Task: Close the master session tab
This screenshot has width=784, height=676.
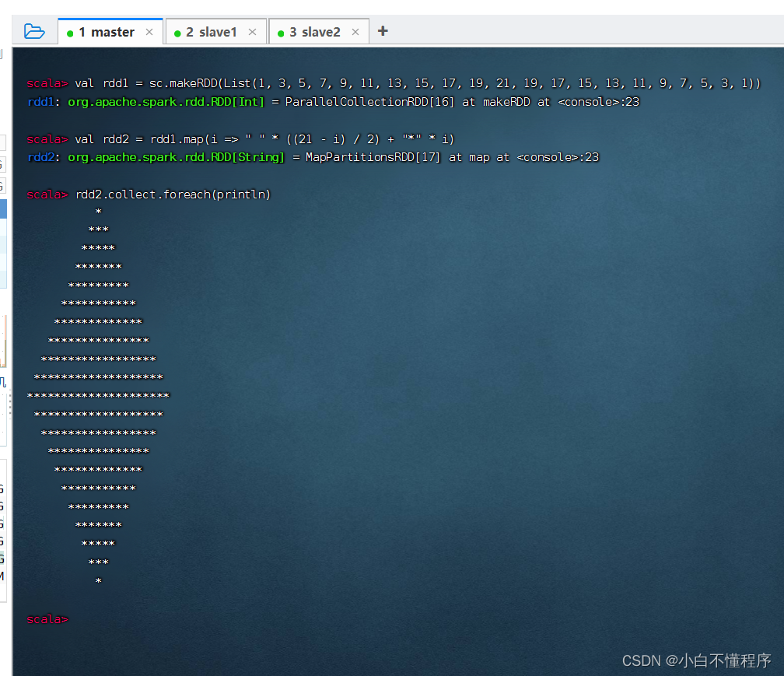Action: 149,32
